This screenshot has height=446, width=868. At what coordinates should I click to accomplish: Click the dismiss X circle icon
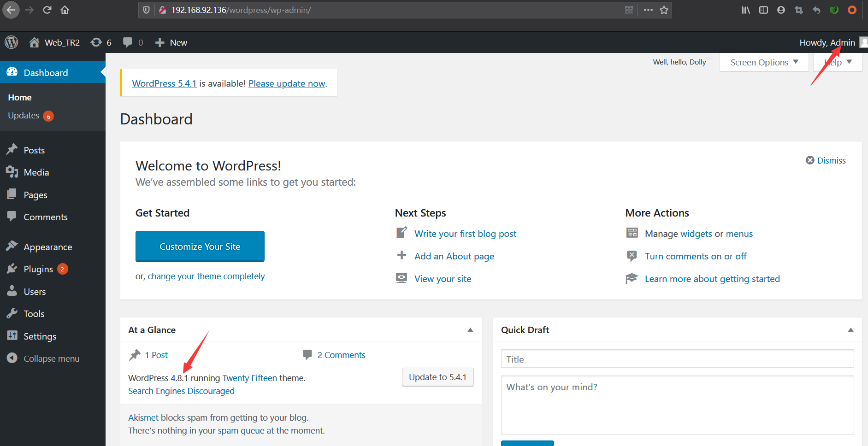click(810, 160)
